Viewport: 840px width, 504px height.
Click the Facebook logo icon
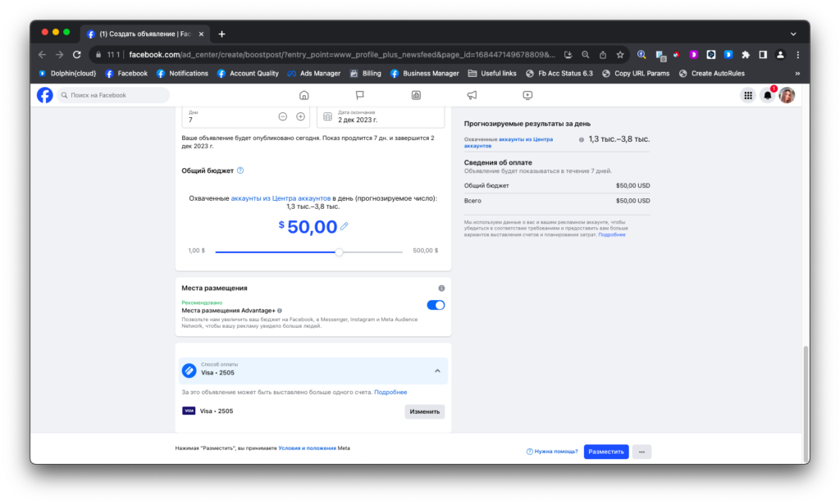pyautogui.click(x=45, y=95)
